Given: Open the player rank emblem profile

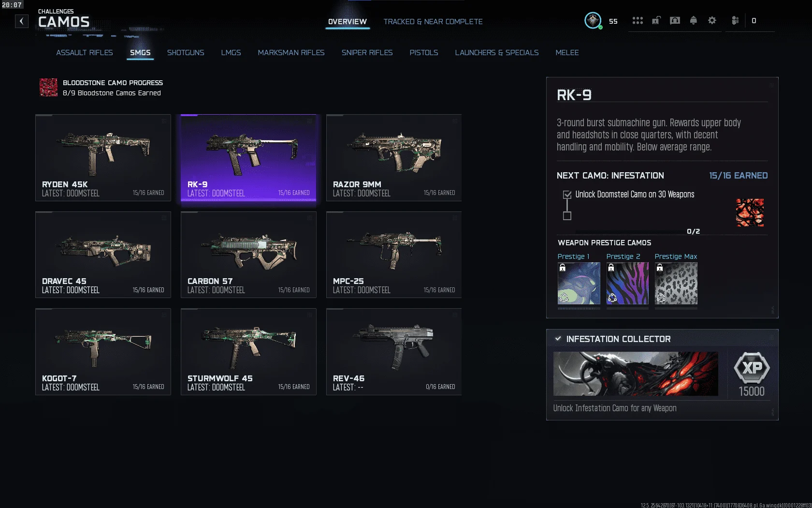Looking at the screenshot, I should click(593, 21).
